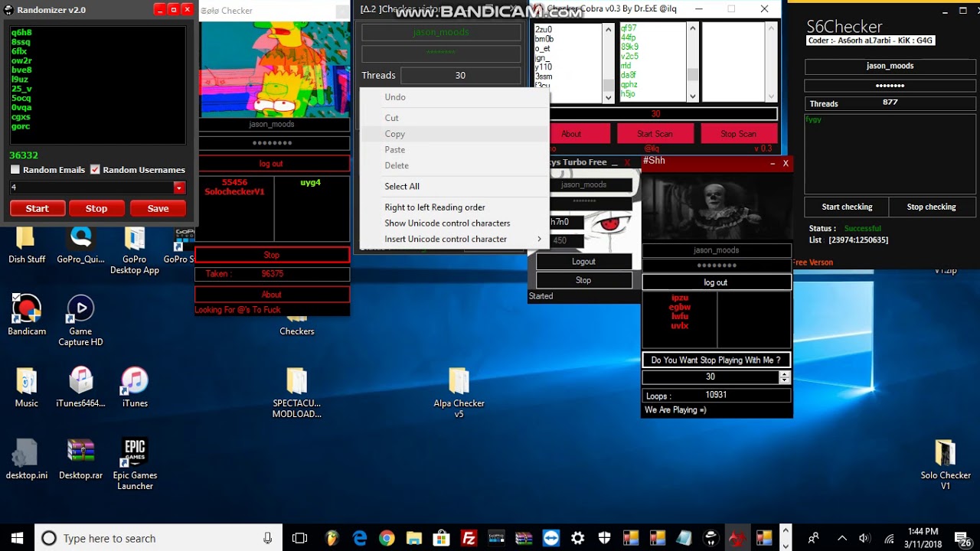
Task: Click Stop checking in S6Checker
Action: (931, 207)
